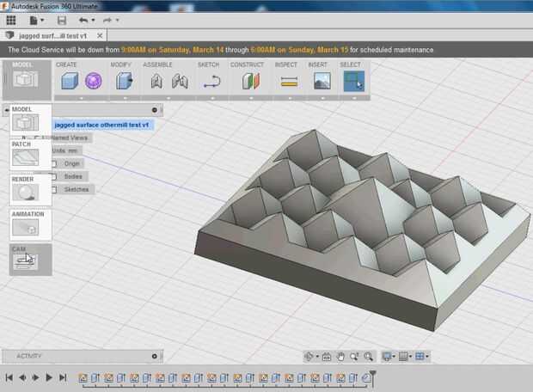Click the Create box tool icon

click(69, 81)
